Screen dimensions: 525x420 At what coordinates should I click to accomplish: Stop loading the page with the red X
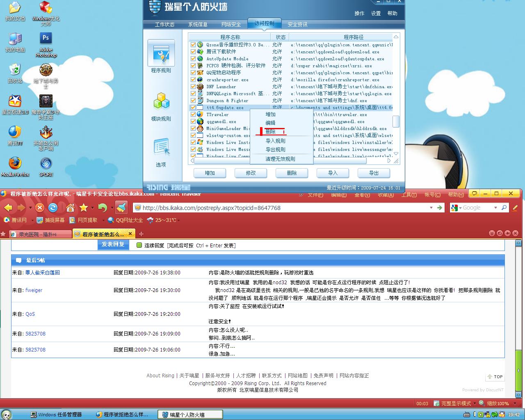coord(39,208)
